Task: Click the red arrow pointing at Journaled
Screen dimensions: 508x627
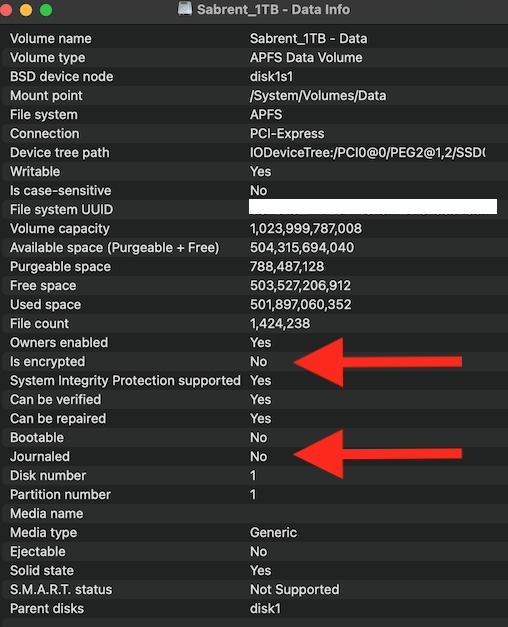Action: [x=378, y=454]
